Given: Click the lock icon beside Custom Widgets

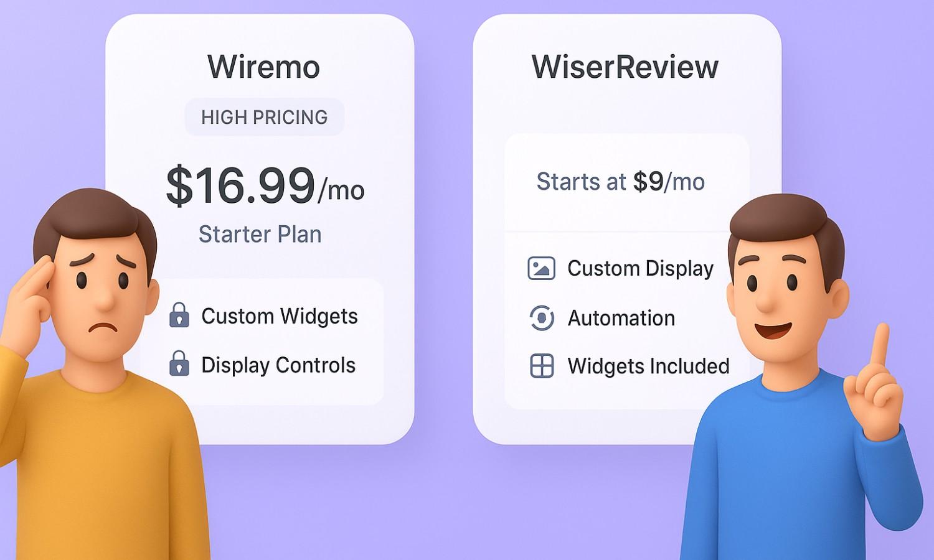Looking at the screenshot, I should pos(179,315).
